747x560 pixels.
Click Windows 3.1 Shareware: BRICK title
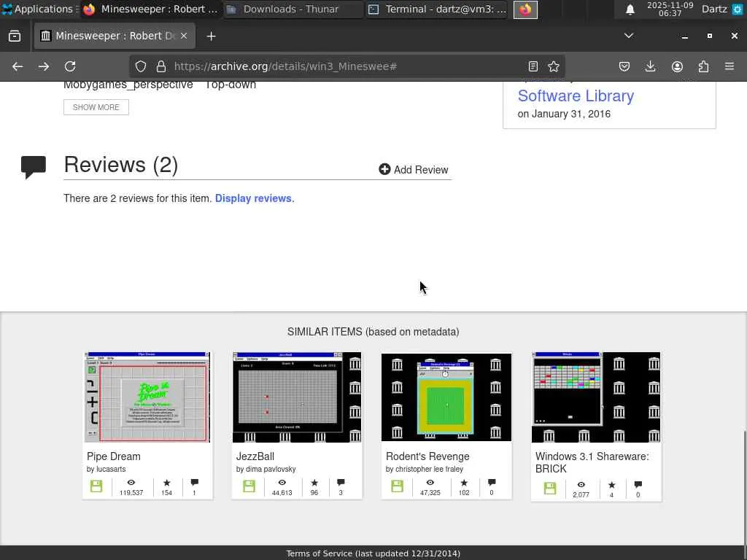coord(592,462)
